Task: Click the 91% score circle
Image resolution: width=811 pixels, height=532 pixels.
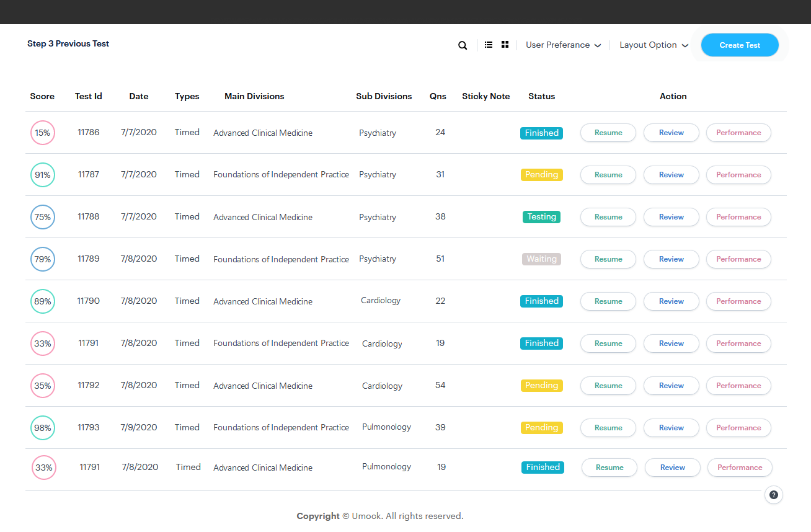Action: [x=43, y=175]
